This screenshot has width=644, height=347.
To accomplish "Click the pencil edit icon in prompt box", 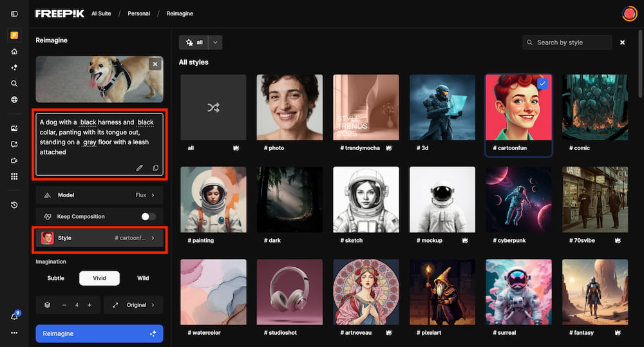I will (x=140, y=168).
